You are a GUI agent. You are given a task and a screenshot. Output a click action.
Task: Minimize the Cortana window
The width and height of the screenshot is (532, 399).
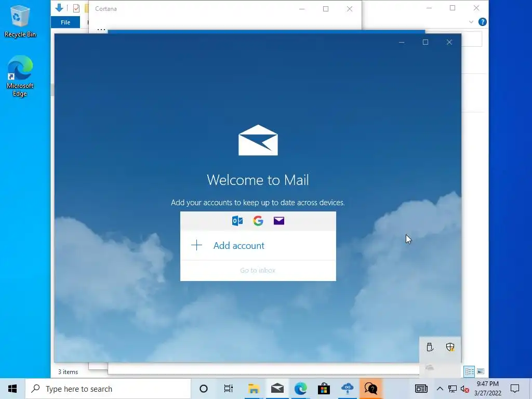pos(302,9)
